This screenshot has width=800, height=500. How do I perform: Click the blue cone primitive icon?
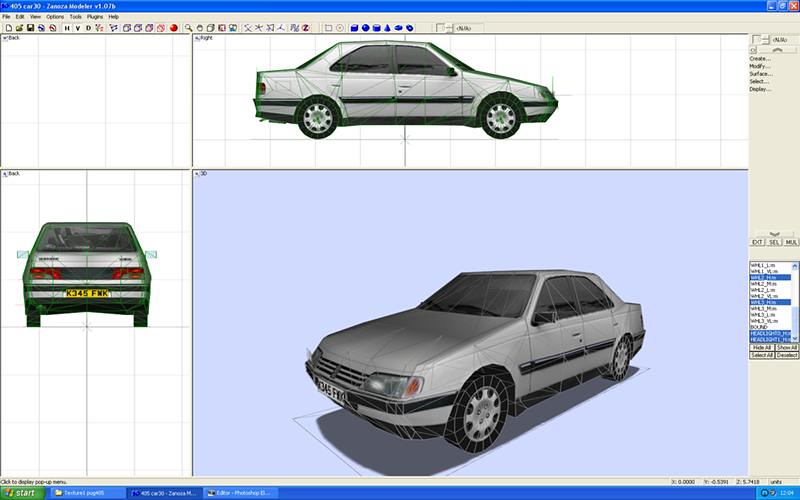pyautogui.click(x=389, y=28)
